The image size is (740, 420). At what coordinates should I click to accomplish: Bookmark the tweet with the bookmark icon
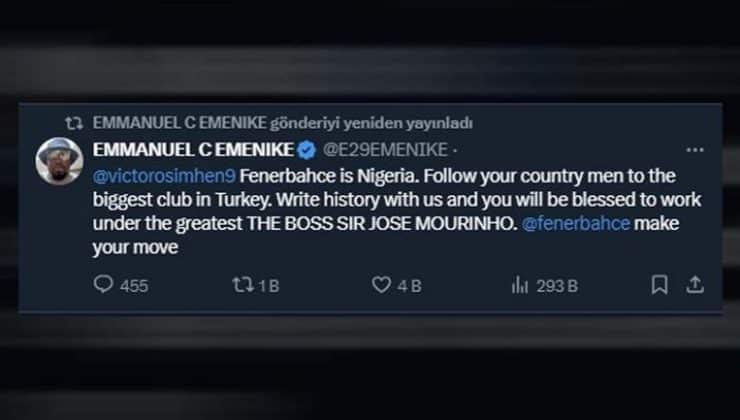659,285
